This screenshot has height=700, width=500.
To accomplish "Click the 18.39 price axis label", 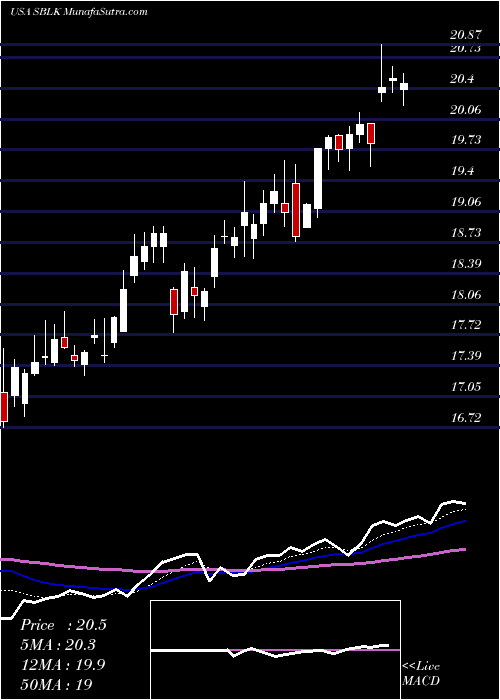I will point(466,263).
